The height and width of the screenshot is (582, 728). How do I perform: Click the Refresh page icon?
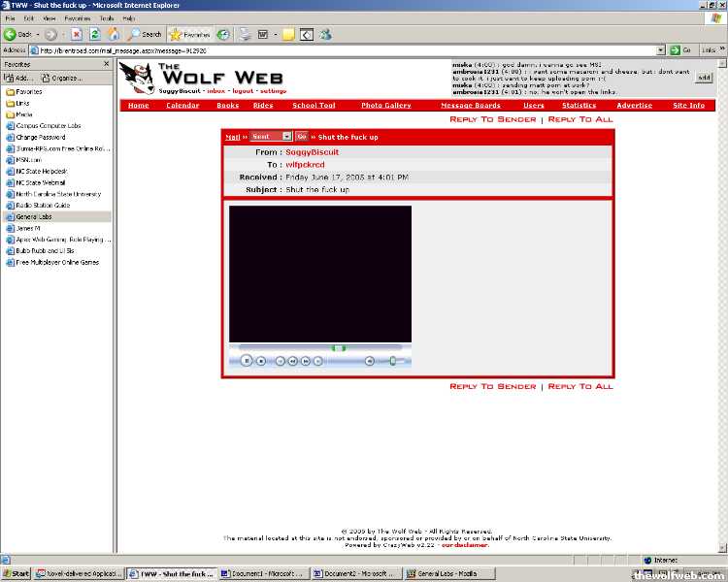click(95, 34)
